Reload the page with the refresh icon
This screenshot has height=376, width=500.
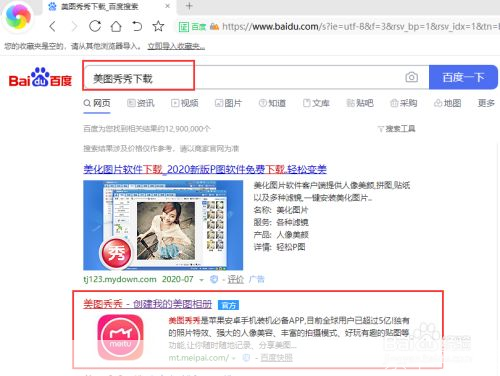95,26
